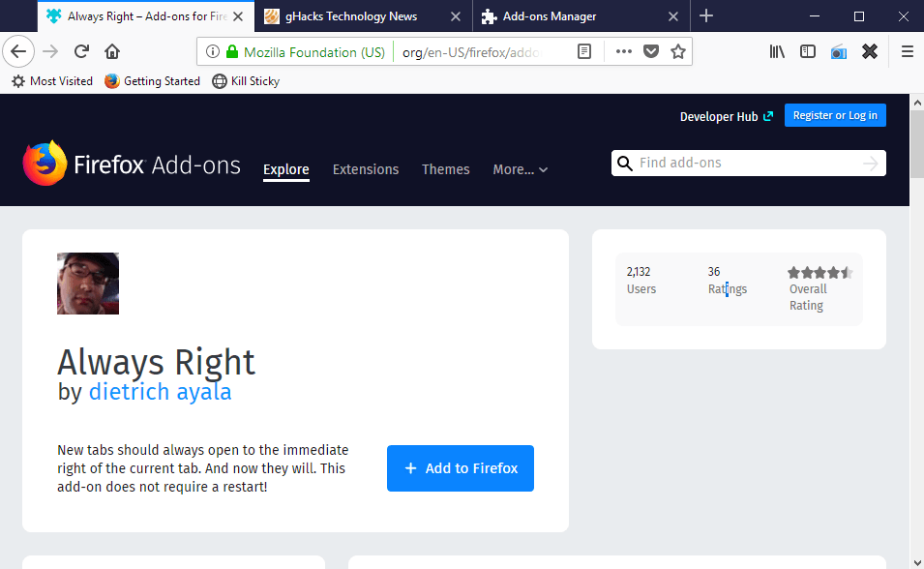924x569 pixels.
Task: Click the site information icon in address bar
Action: (x=212, y=50)
